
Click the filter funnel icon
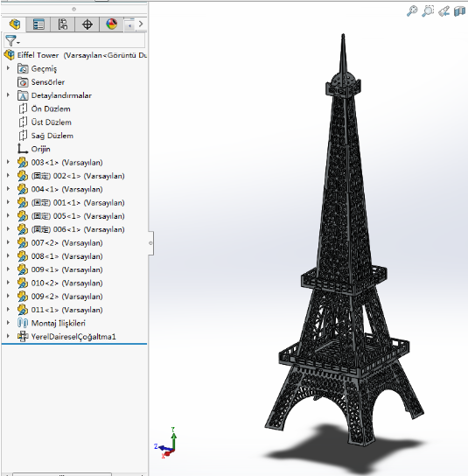(x=11, y=40)
